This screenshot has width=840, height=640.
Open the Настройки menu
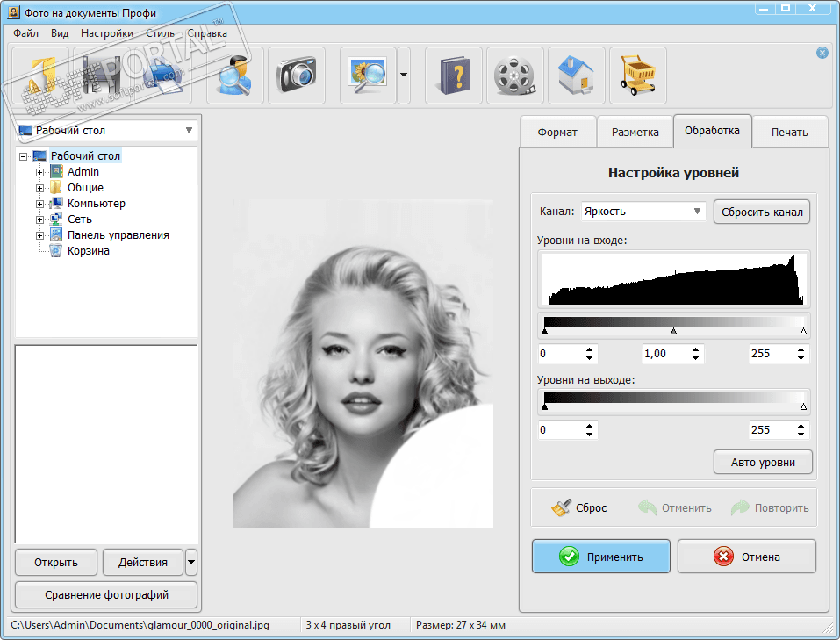106,33
